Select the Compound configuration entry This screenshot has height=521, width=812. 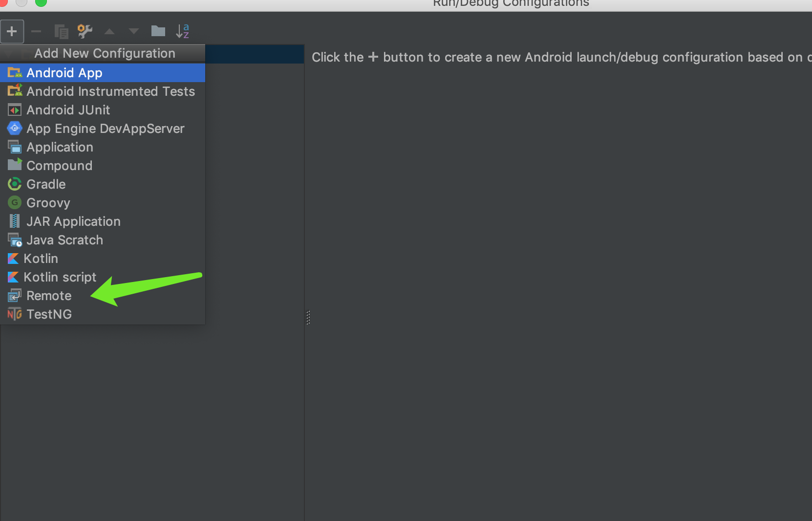103,166
